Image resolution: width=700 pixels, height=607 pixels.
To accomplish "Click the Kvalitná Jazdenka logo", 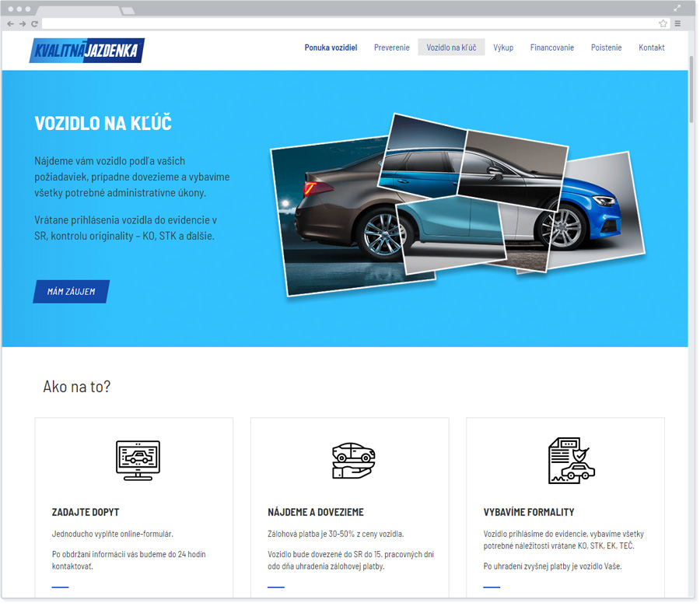I will [86, 50].
